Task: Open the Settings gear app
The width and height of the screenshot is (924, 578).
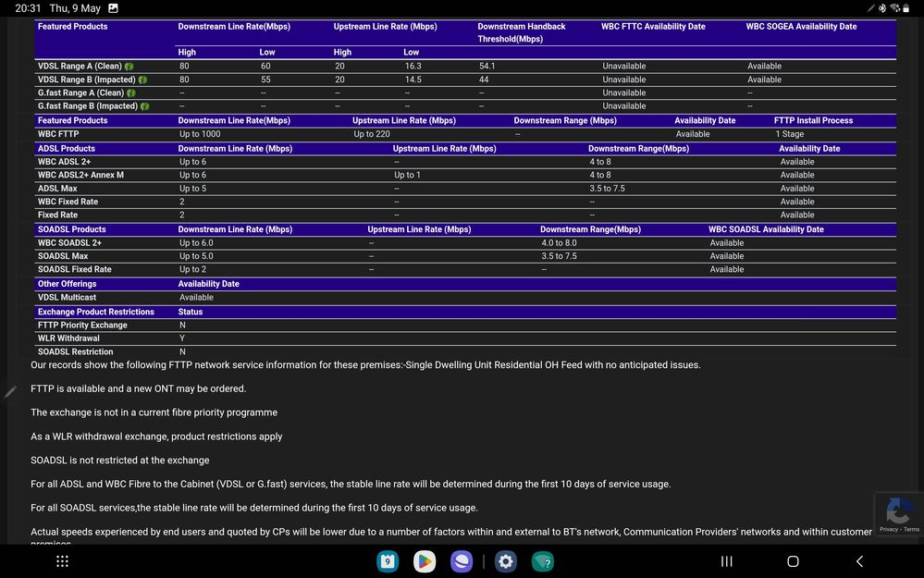Action: coord(505,561)
